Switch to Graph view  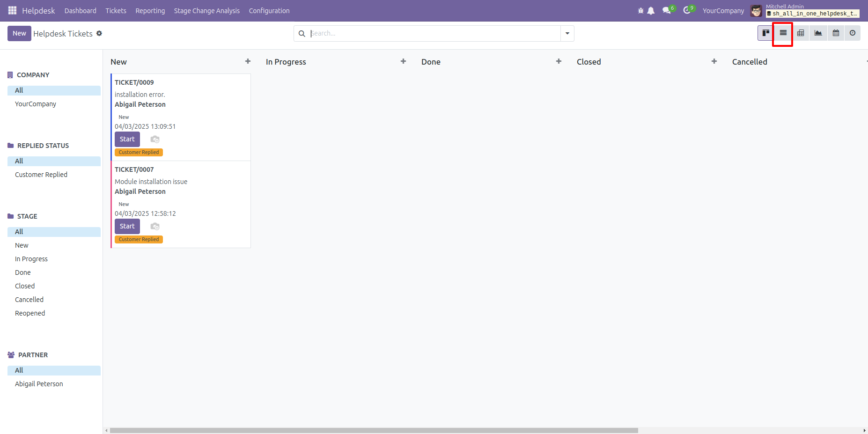[818, 33]
